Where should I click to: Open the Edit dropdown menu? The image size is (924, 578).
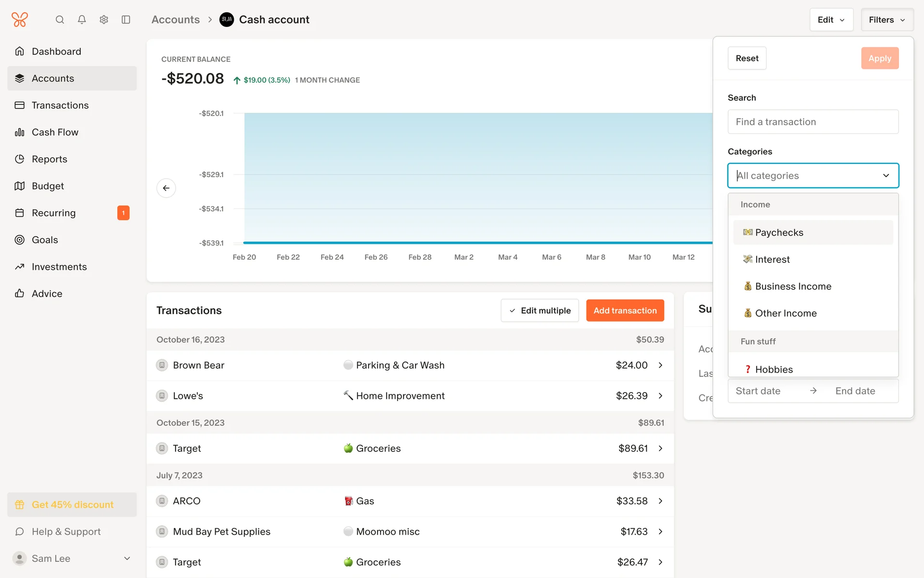tap(831, 20)
